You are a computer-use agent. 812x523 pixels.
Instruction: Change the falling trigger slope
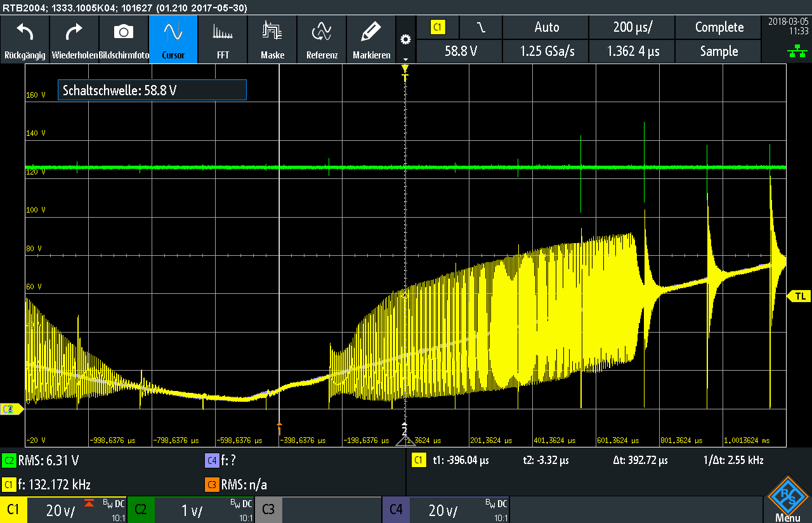[481, 27]
